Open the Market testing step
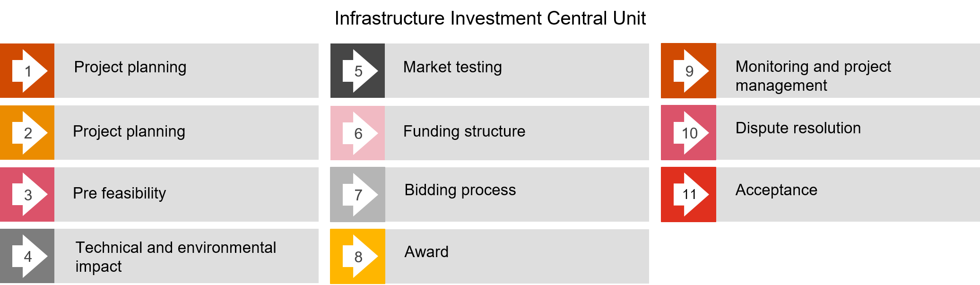The width and height of the screenshot is (980, 285). point(452,67)
